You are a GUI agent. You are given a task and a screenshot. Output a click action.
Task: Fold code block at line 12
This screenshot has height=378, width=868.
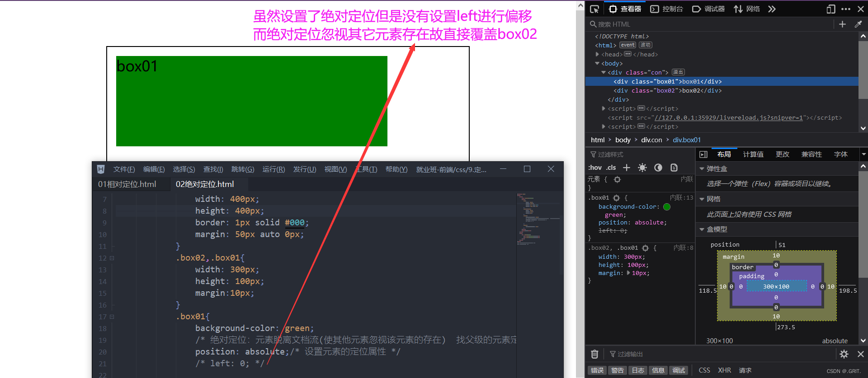tap(112, 258)
